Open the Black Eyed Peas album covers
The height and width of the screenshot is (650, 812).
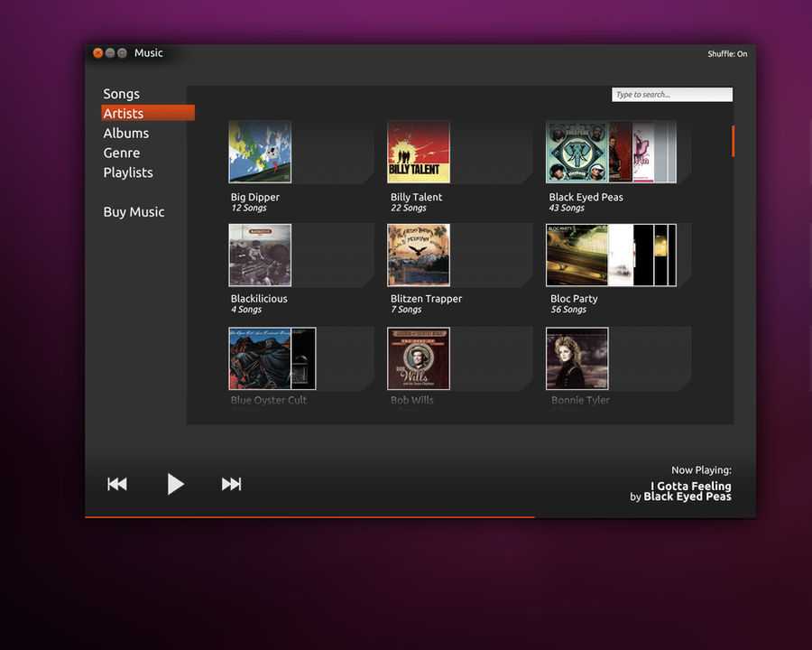[x=611, y=152]
